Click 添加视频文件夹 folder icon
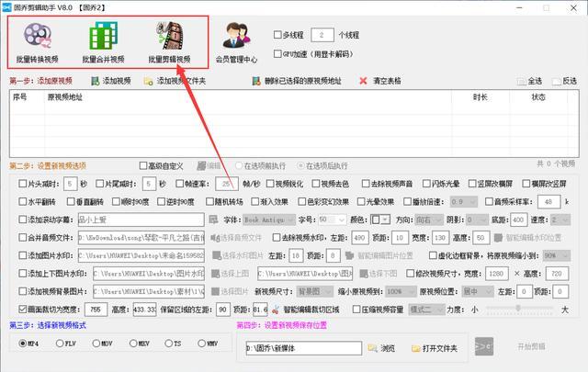The height and width of the screenshot is (372, 588). pyautogui.click(x=148, y=81)
